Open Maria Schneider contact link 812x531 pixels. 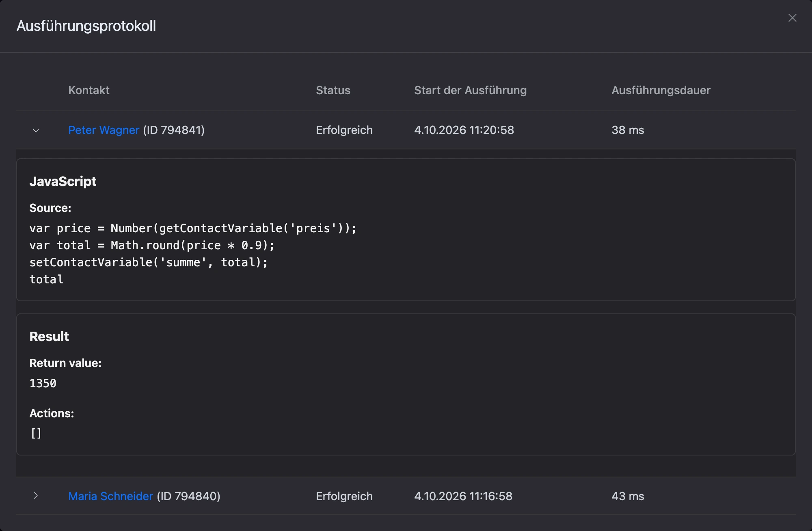pyautogui.click(x=110, y=496)
